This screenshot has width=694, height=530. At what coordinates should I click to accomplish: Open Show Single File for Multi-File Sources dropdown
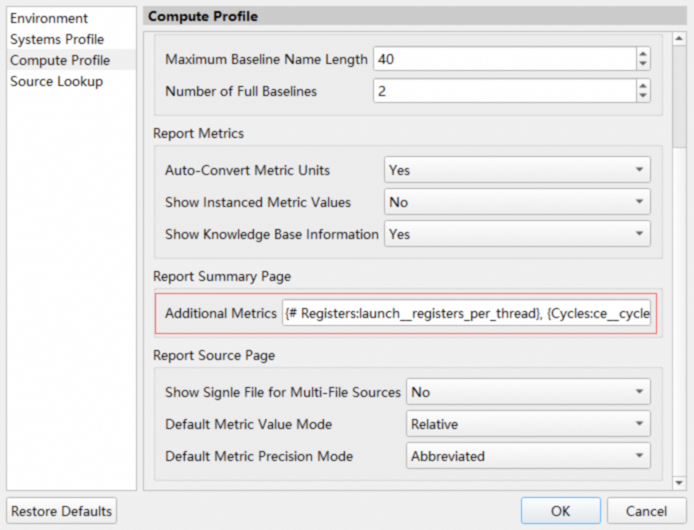pyautogui.click(x=528, y=392)
